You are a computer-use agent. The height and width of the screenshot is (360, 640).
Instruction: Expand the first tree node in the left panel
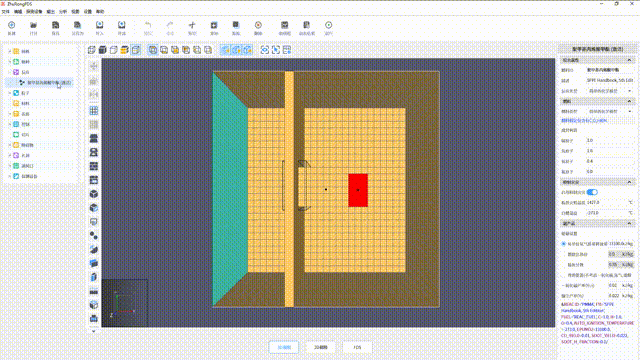pos(10,51)
